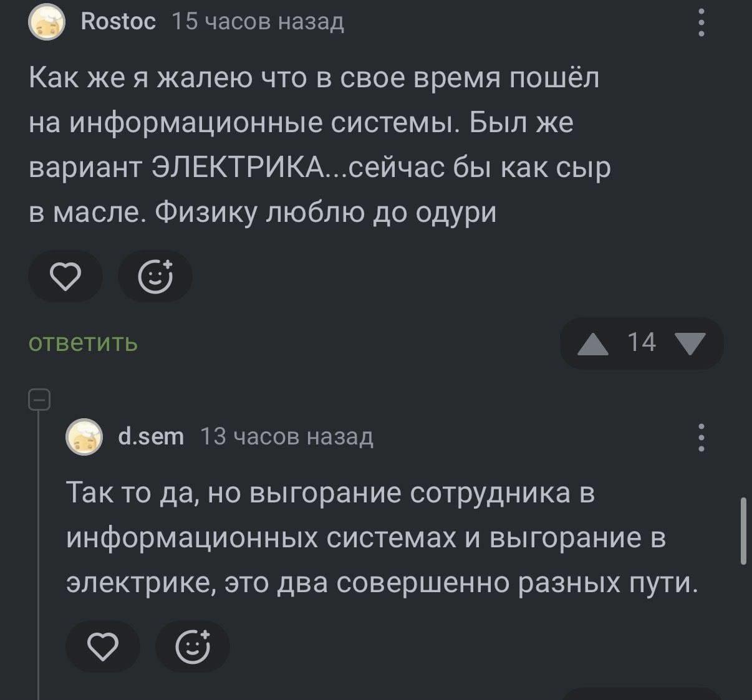The image size is (752, 700).
Task: Click the d.sem username
Action: tap(151, 436)
